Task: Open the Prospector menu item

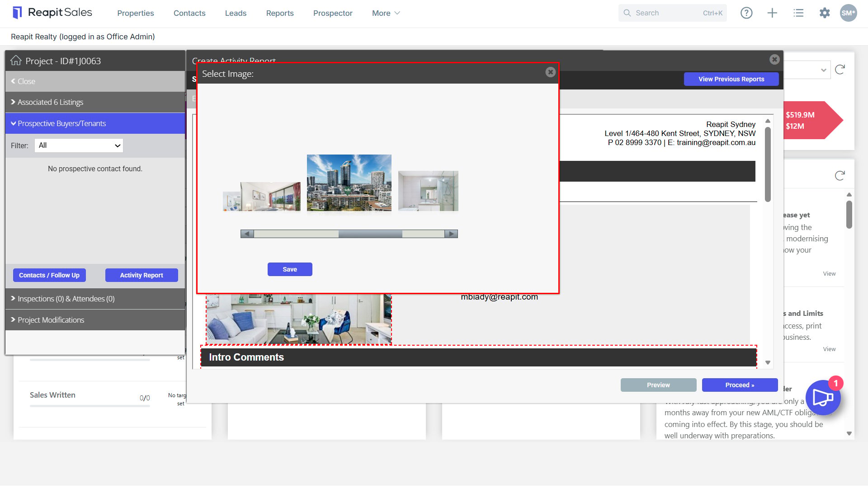Action: point(333,13)
